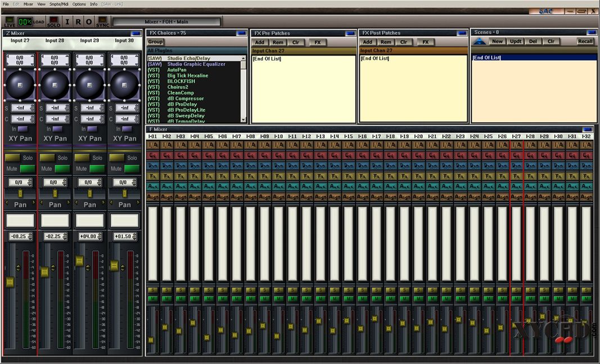Click the blue button on Scenes title bar
This screenshot has width=600, height=364.
(591, 33)
